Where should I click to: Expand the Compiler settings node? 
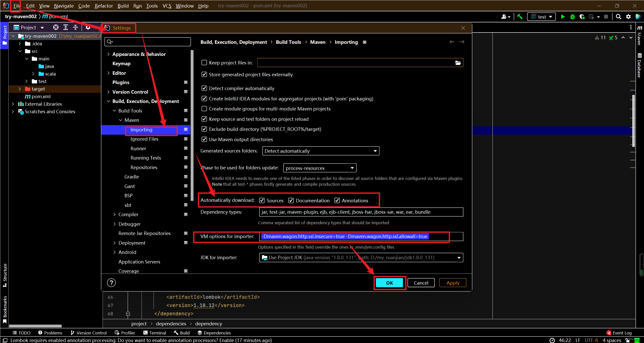(x=114, y=214)
